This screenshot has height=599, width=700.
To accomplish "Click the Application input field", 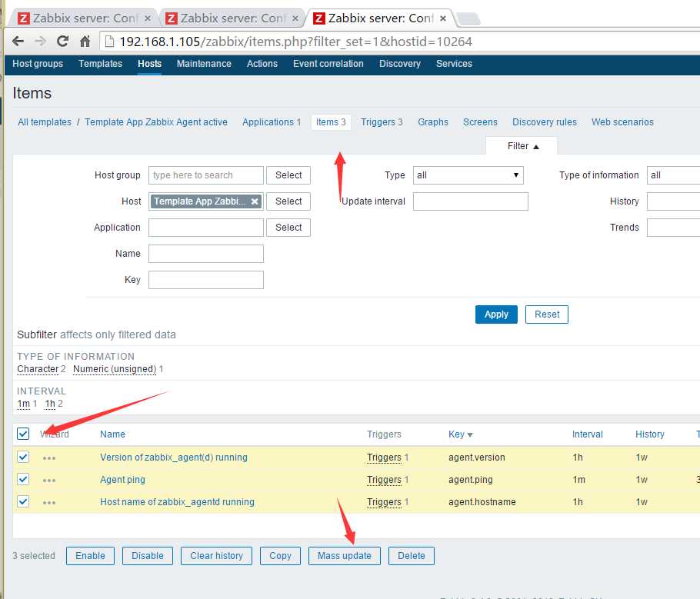I will pos(206,227).
